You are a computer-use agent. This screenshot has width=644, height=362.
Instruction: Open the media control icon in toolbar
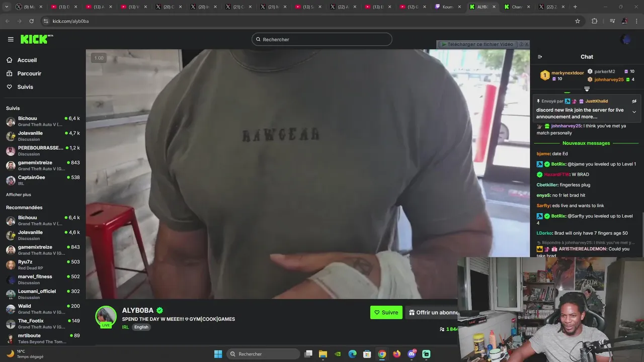point(612,21)
